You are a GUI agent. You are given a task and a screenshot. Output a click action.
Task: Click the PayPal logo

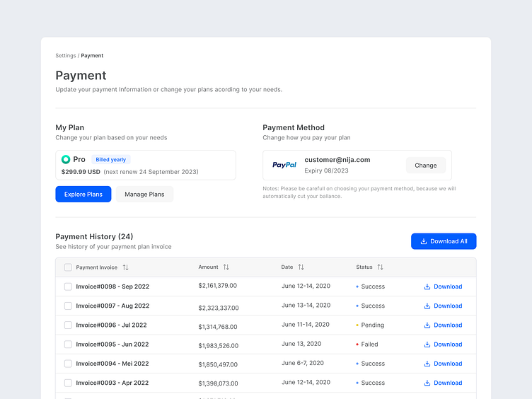[284, 165]
